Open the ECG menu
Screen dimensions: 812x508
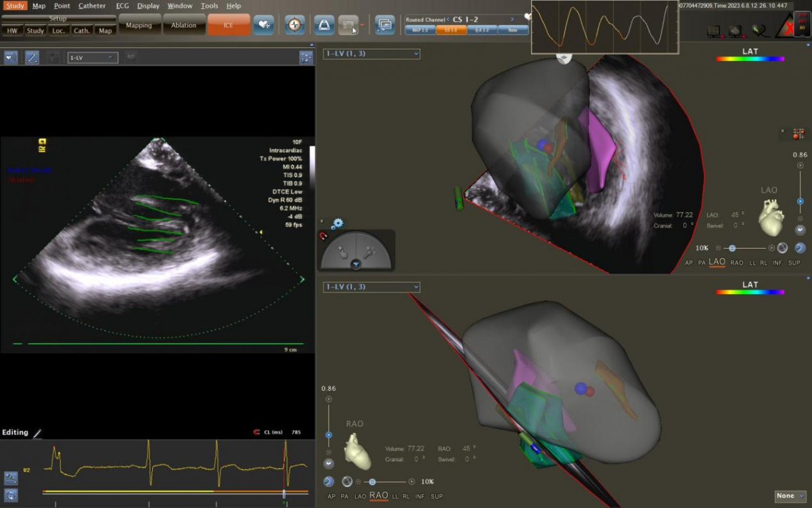(x=122, y=6)
